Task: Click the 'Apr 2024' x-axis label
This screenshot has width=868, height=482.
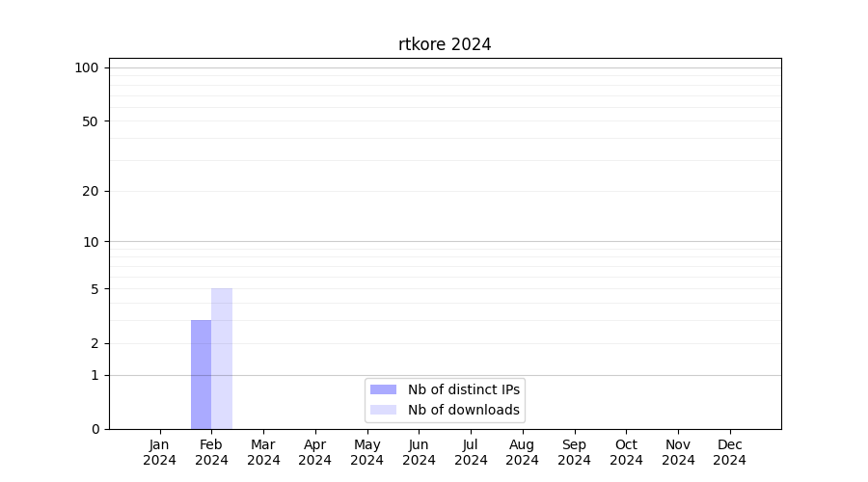Action: [315, 452]
